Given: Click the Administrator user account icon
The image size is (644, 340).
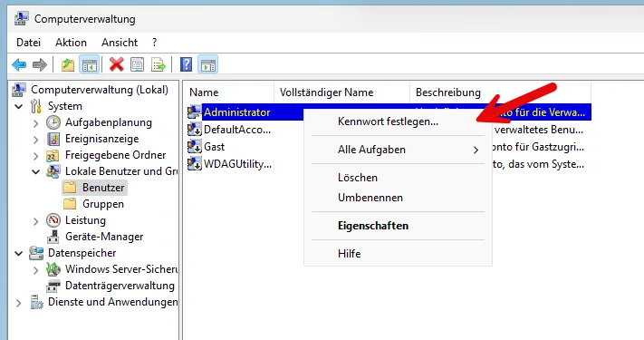Looking at the screenshot, I should tap(194, 112).
